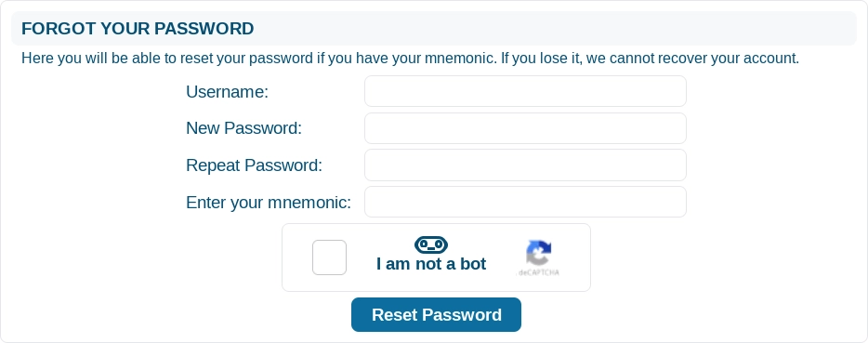Focus the New Password field

point(525,128)
